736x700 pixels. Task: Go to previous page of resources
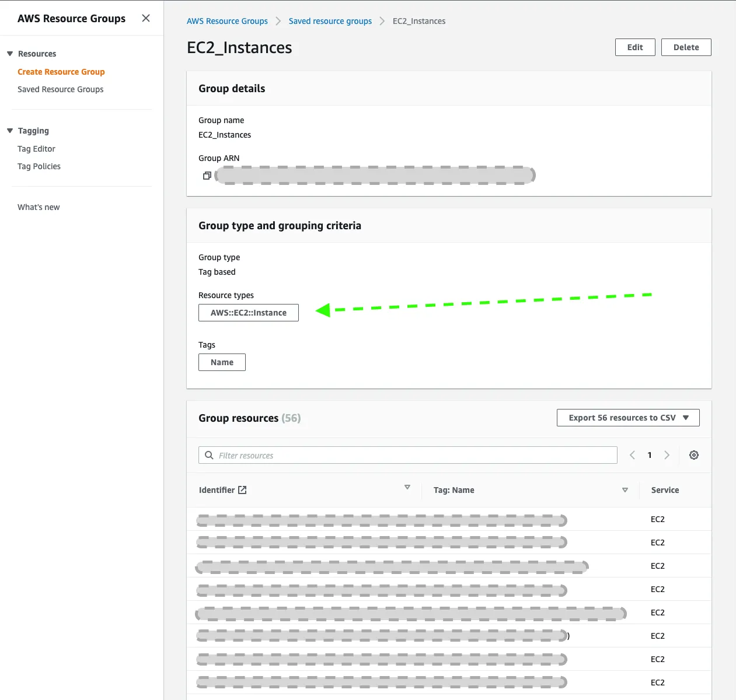tap(632, 455)
